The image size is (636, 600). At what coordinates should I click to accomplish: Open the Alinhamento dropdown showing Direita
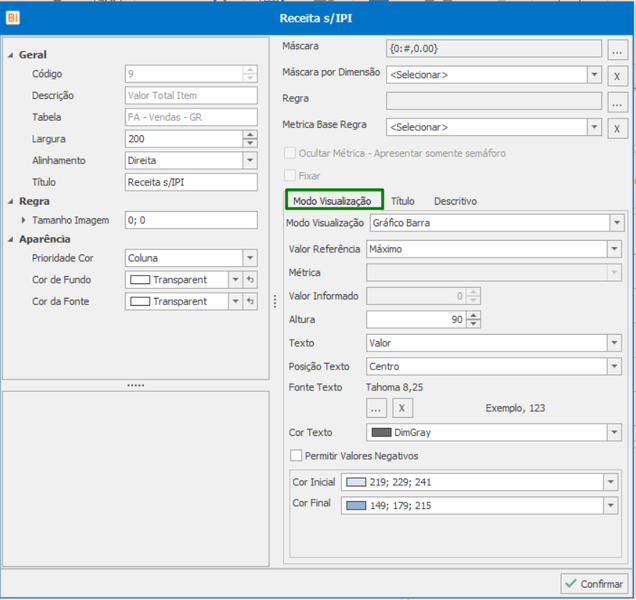250,160
